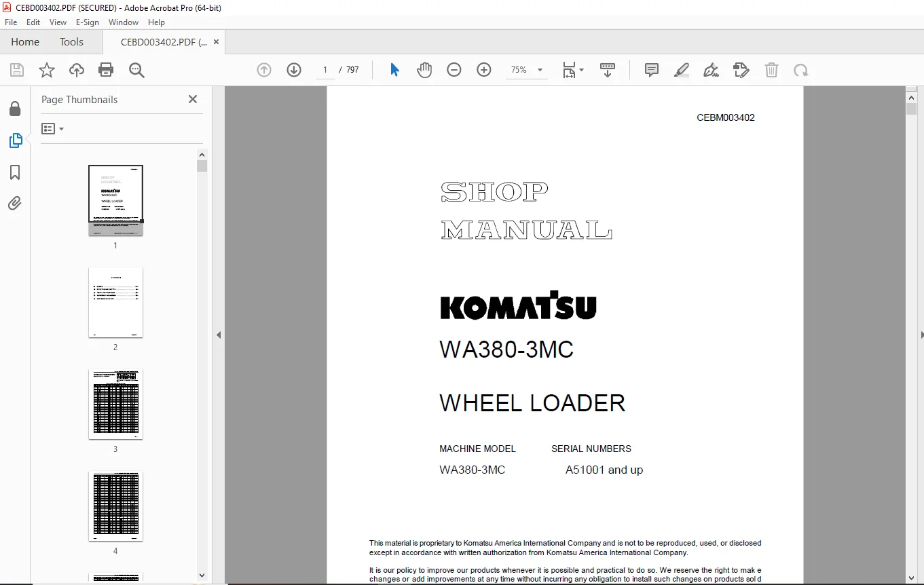
Task: Zoom in with the plus icon
Action: click(484, 70)
